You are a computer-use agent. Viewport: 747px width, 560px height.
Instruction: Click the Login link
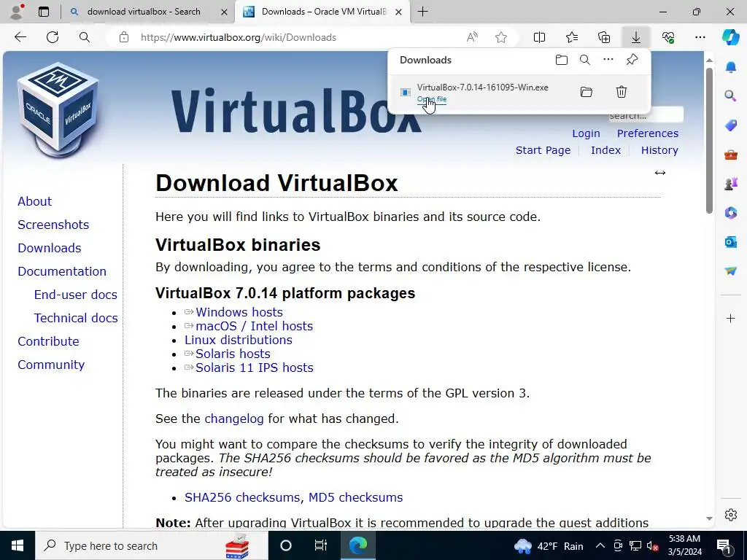[x=586, y=133]
